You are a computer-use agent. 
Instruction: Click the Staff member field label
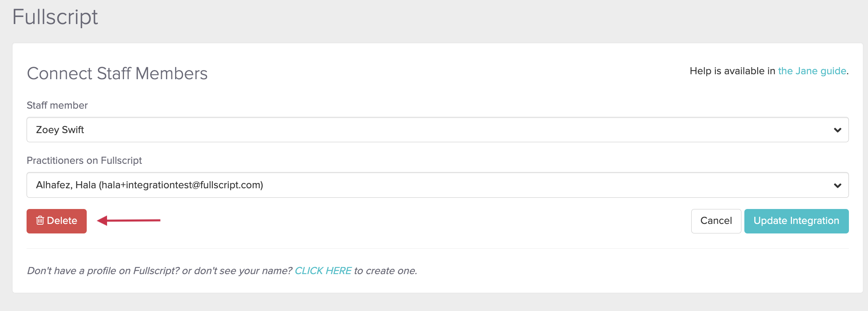click(57, 105)
